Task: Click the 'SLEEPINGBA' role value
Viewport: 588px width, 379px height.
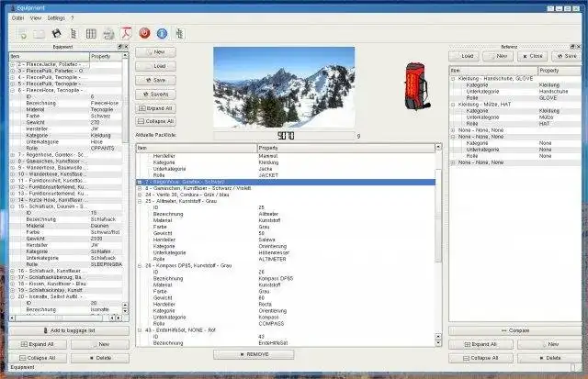Action: [107, 264]
